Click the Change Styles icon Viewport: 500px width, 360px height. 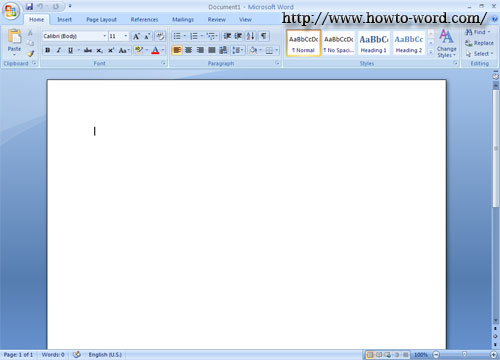446,43
